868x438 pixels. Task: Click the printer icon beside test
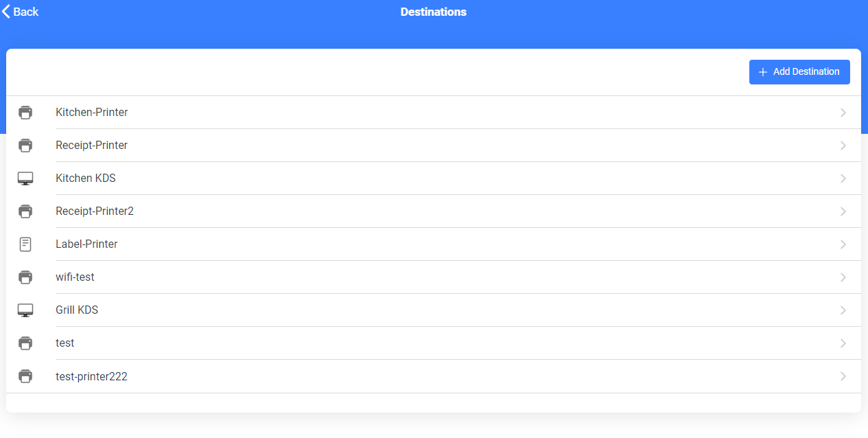(x=25, y=343)
